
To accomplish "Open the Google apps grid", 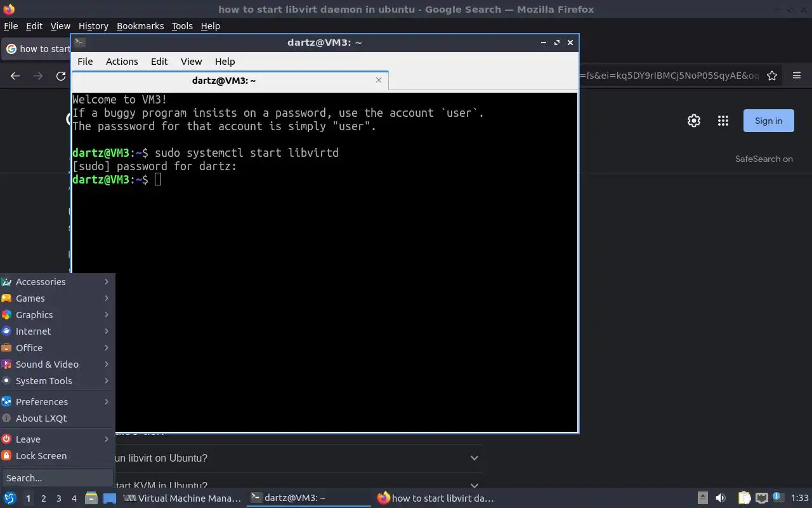I will pyautogui.click(x=723, y=121).
